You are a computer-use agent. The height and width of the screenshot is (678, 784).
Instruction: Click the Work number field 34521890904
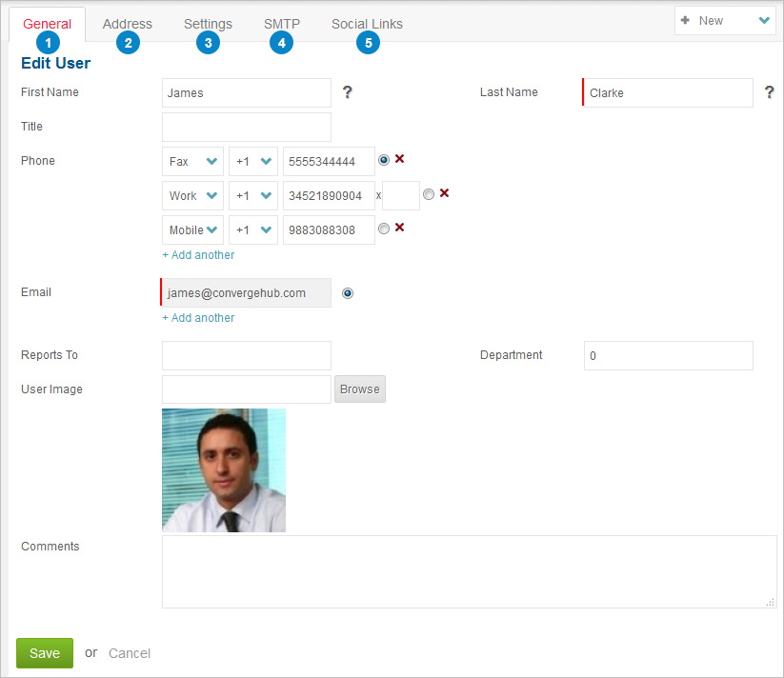coord(329,196)
